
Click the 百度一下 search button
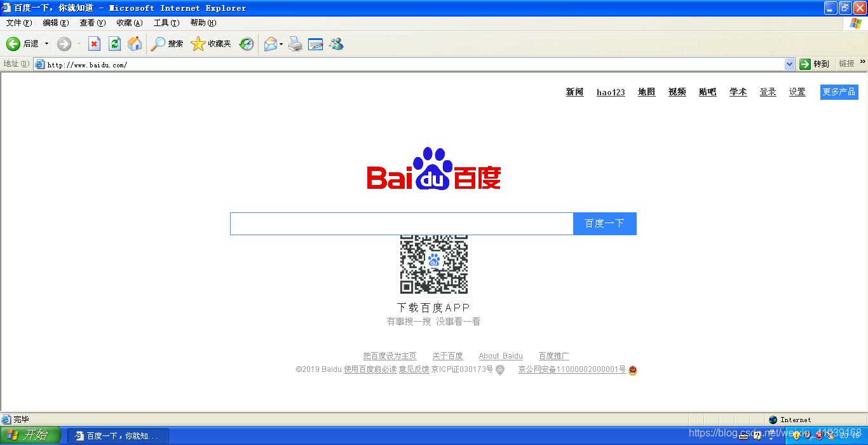tap(604, 224)
